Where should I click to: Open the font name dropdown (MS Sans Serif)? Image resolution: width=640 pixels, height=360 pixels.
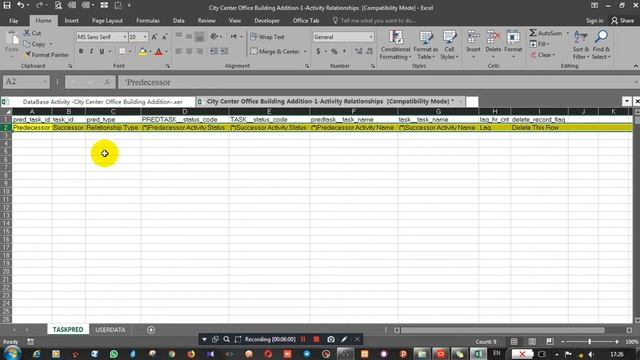coord(124,37)
